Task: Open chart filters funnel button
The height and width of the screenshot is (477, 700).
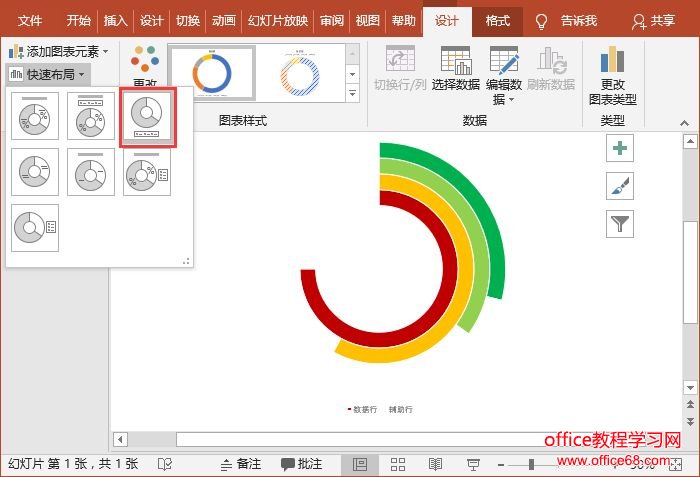Action: coord(620,224)
